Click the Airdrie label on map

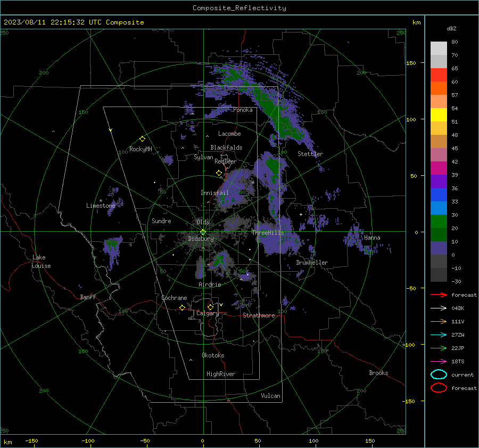point(210,284)
